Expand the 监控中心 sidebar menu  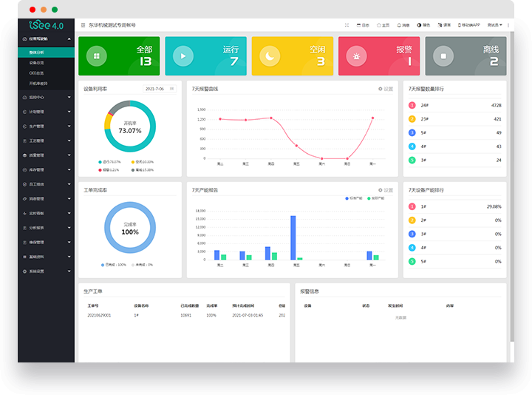coord(46,97)
